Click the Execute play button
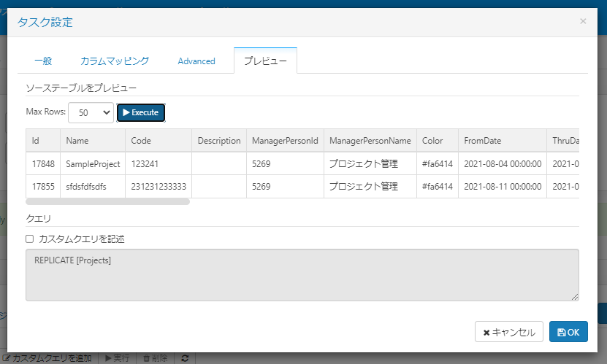Image resolution: width=607 pixels, height=364 pixels. coord(141,112)
